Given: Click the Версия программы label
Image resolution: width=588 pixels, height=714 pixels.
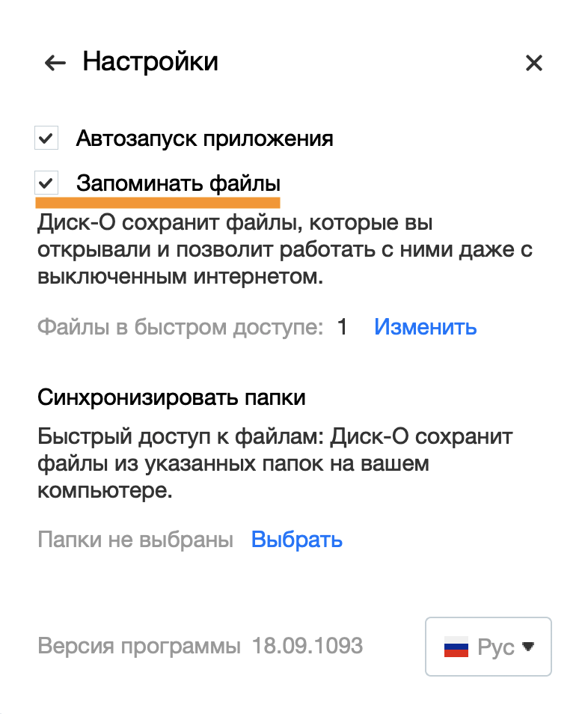Looking at the screenshot, I should pyautogui.click(x=139, y=646).
